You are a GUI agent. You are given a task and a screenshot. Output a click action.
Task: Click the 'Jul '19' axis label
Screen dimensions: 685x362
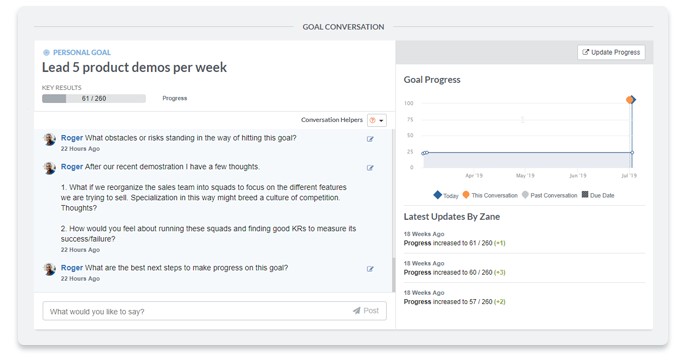[x=629, y=176]
